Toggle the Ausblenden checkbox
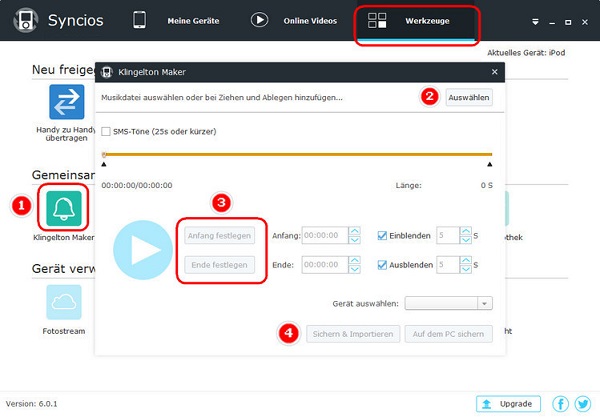 [x=382, y=265]
